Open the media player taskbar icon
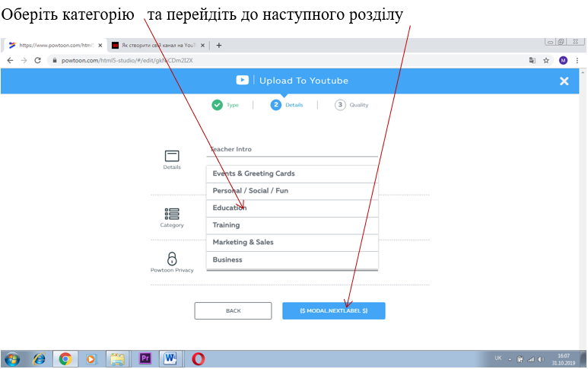The width and height of the screenshot is (588, 369). click(x=91, y=359)
